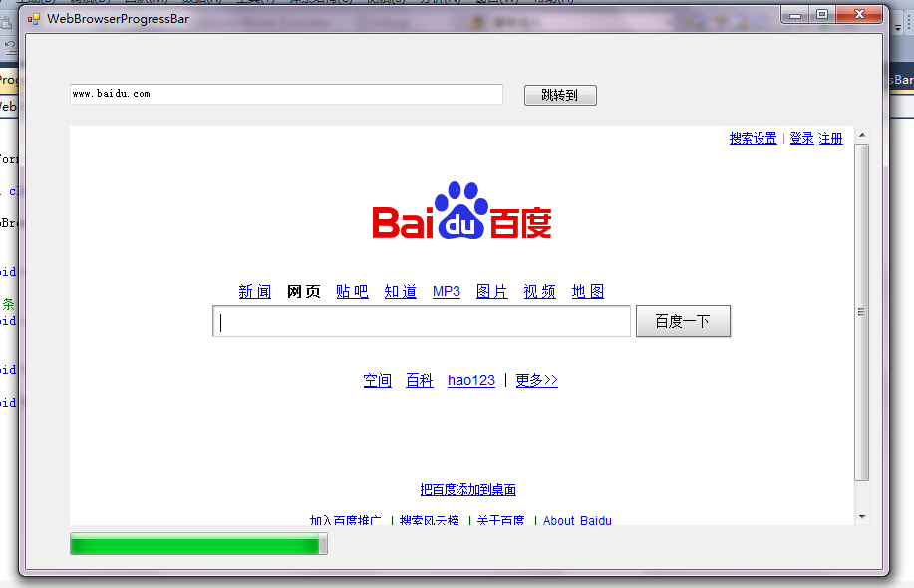Minimize the WebBrowserProgressBar window
This screenshot has height=588, width=914.
coord(795,15)
